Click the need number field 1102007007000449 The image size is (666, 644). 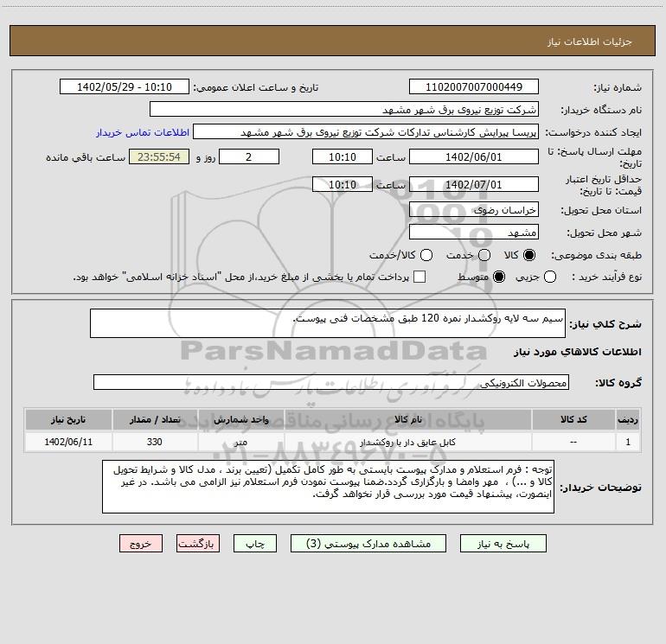point(474,87)
